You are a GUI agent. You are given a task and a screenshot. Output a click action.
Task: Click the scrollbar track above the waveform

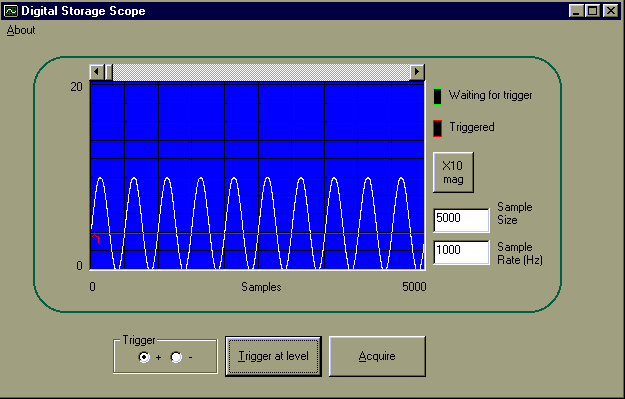click(261, 72)
